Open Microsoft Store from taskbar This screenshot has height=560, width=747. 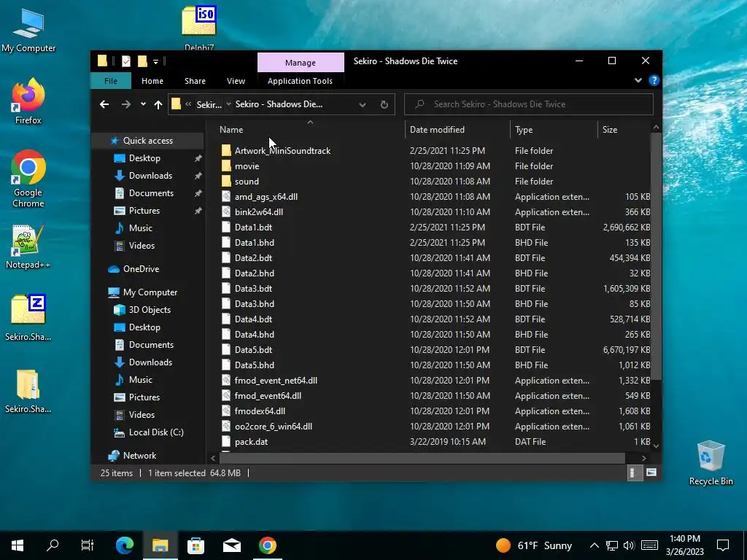(196, 545)
